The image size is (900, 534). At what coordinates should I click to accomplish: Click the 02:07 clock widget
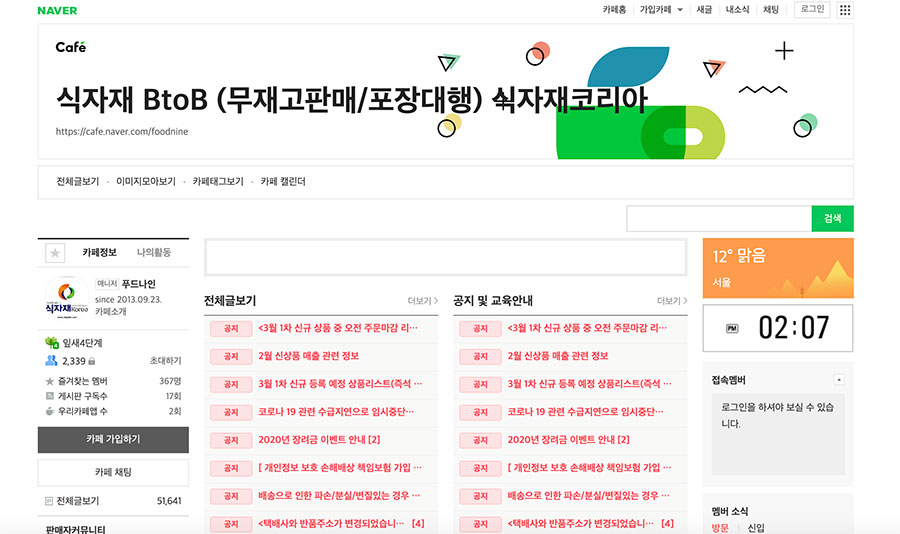(x=778, y=328)
